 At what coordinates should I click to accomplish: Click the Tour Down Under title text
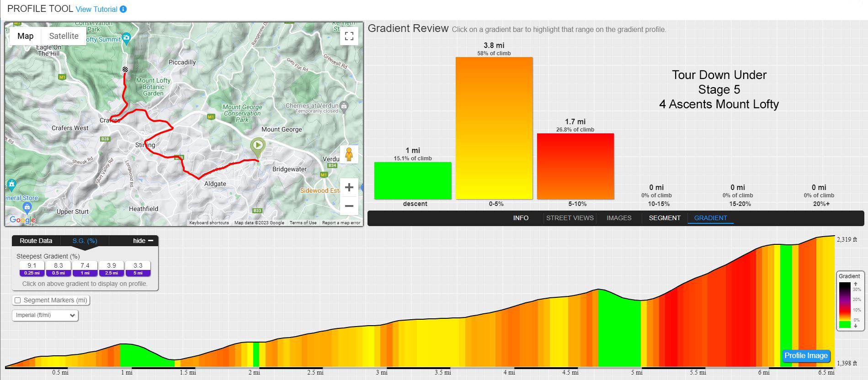719,75
